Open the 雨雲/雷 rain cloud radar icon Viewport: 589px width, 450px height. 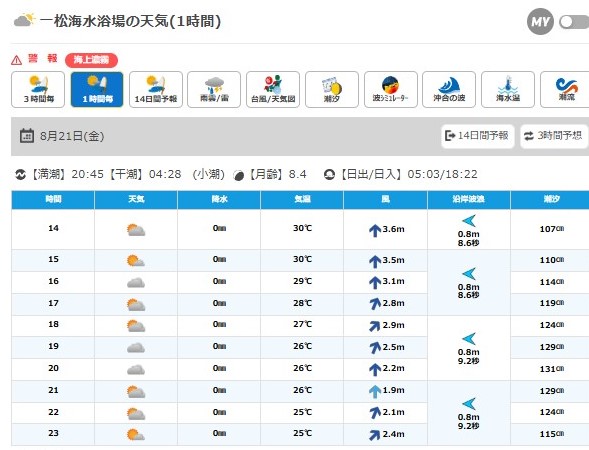click(x=214, y=89)
